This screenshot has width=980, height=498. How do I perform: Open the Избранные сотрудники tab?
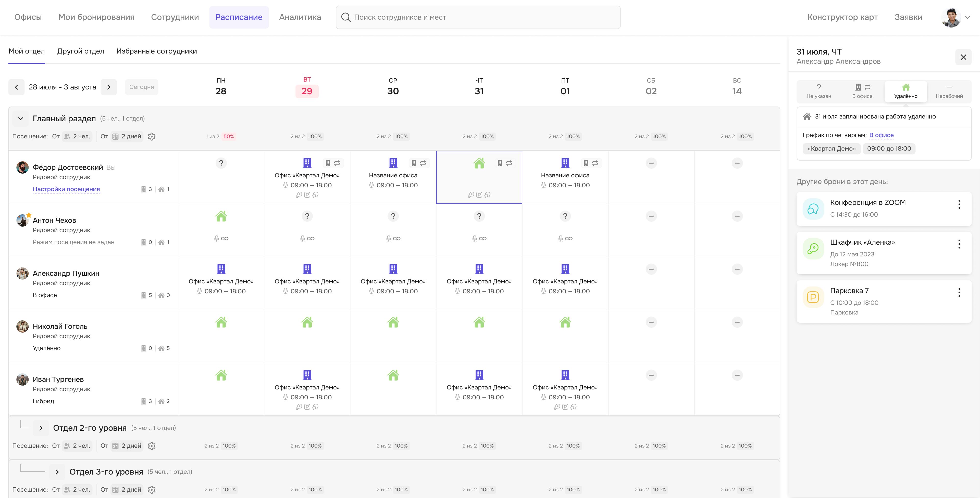[156, 51]
